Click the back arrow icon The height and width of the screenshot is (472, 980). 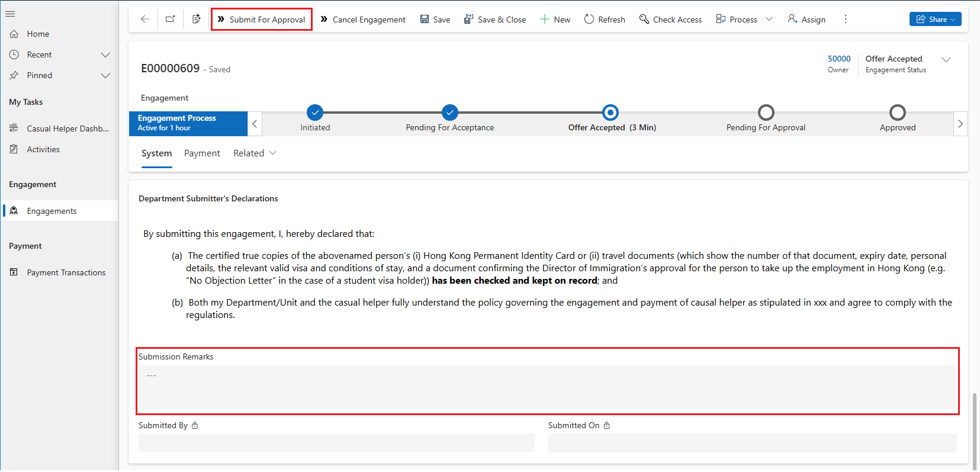(x=144, y=20)
